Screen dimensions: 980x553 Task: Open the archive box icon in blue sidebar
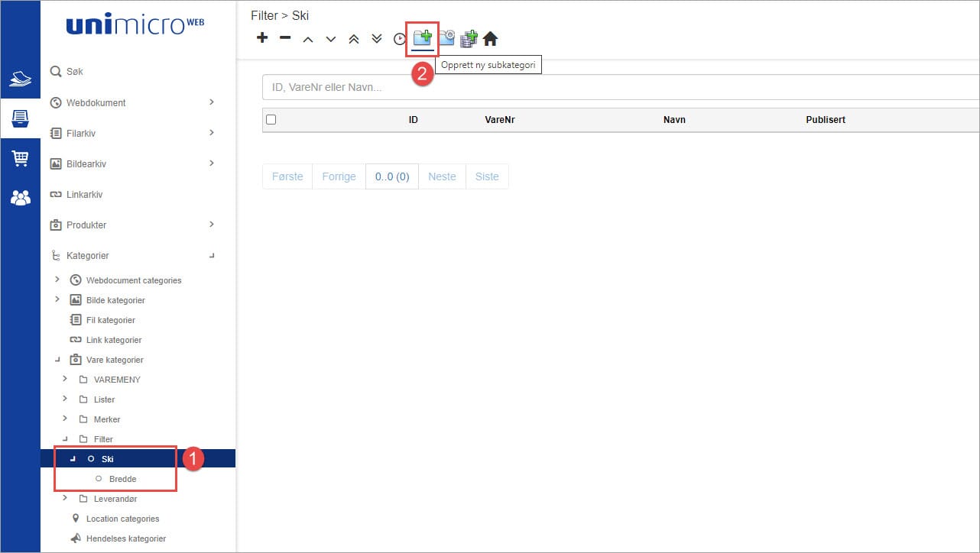pos(21,118)
